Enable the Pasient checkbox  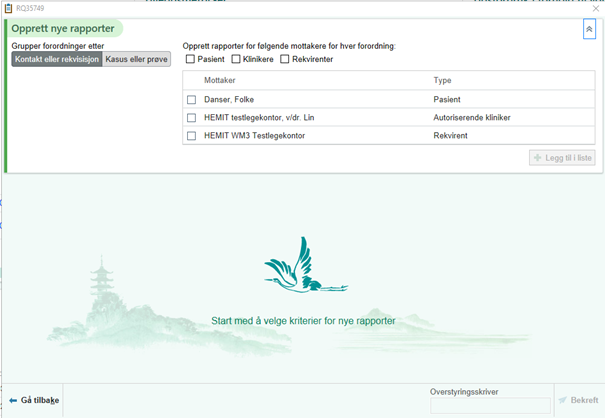click(190, 59)
